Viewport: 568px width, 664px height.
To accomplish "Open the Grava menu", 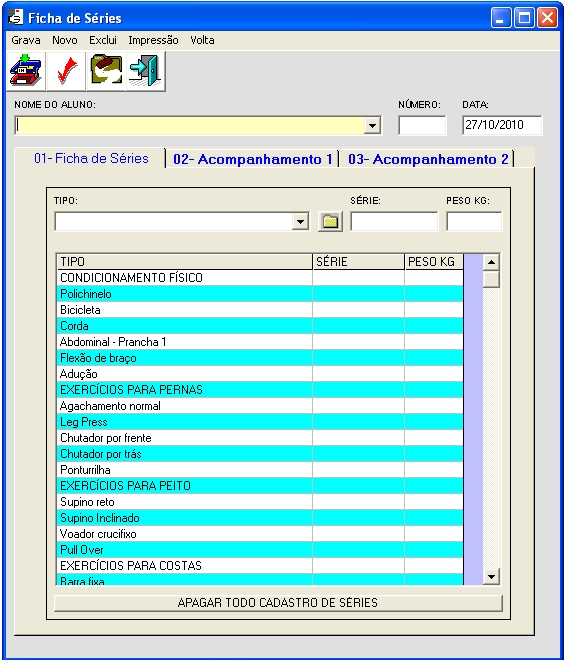I will tap(26, 40).
